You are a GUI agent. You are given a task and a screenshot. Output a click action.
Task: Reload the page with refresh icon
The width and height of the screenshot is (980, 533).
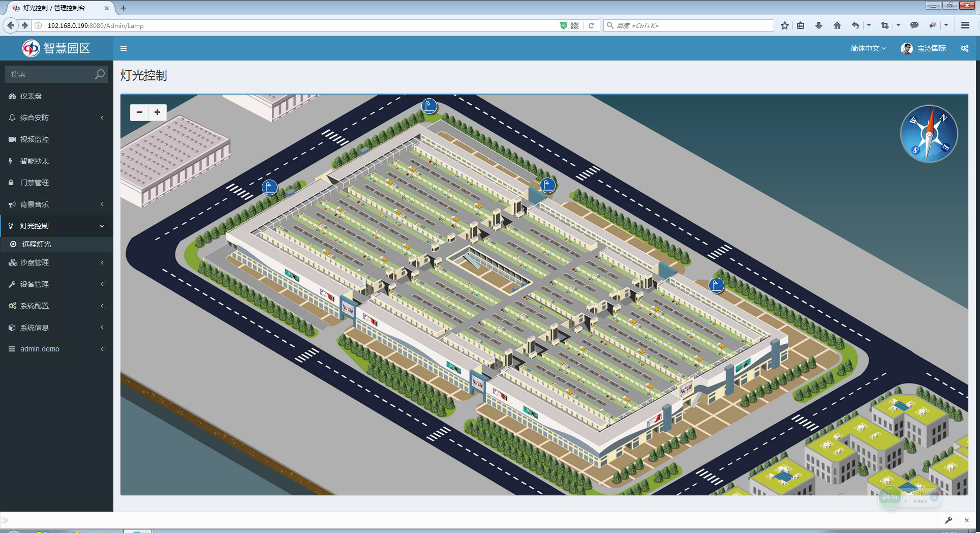click(591, 25)
